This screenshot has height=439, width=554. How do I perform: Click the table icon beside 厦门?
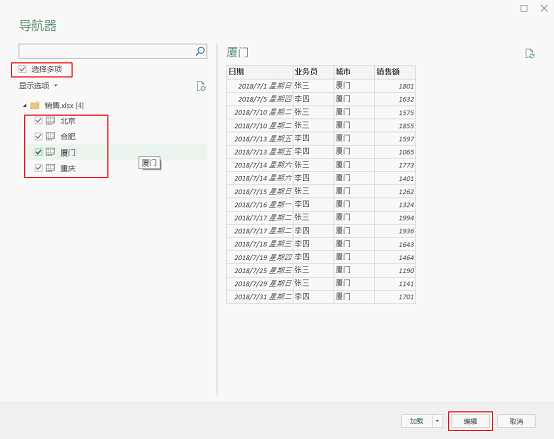tap(51, 152)
